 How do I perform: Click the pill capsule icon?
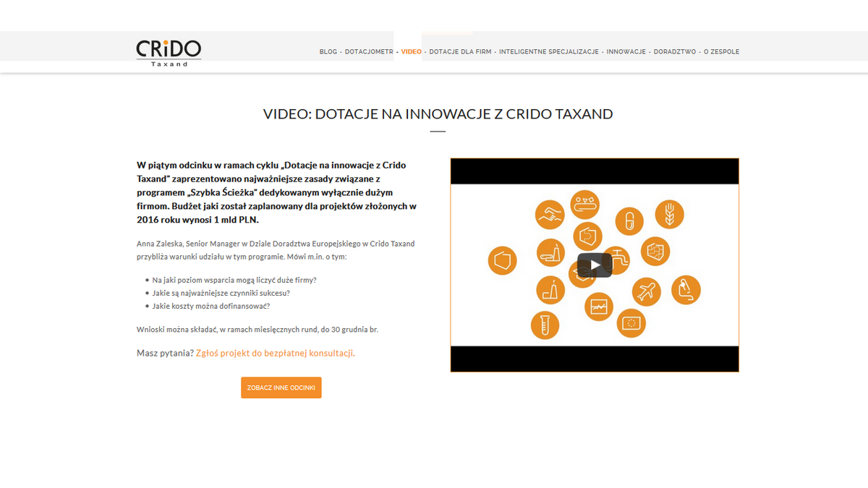tap(629, 221)
